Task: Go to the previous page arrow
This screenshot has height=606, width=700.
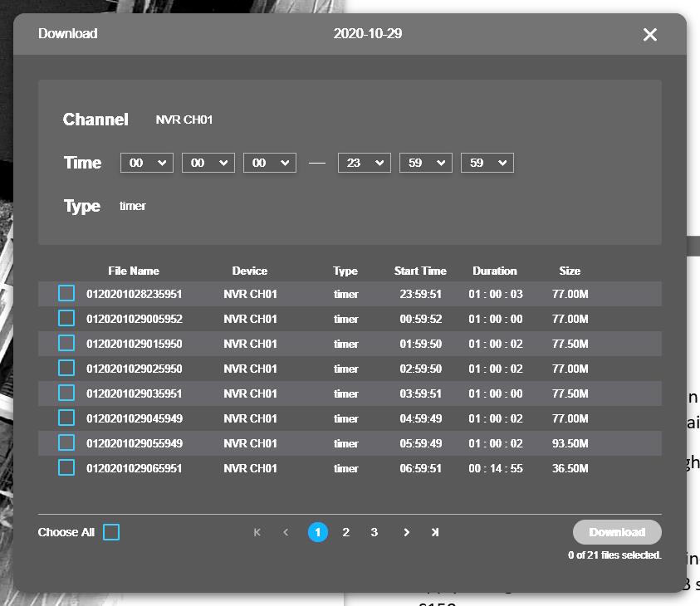Action: (x=286, y=532)
